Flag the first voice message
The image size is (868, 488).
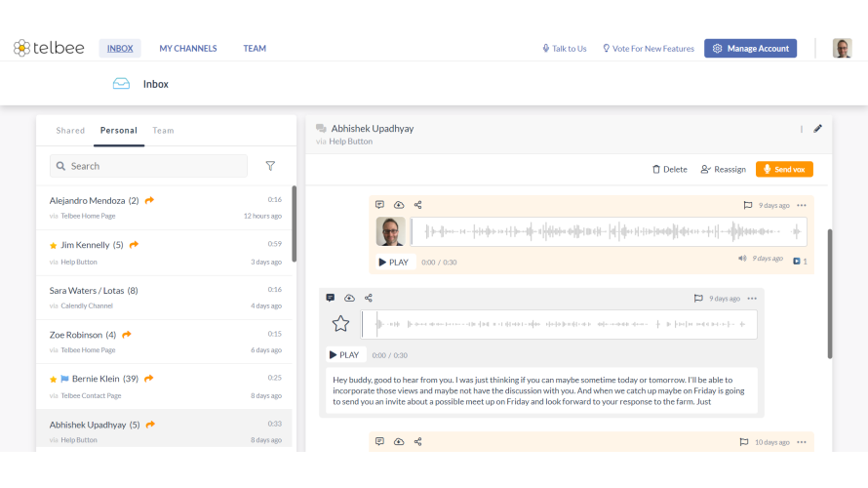pyautogui.click(x=747, y=205)
